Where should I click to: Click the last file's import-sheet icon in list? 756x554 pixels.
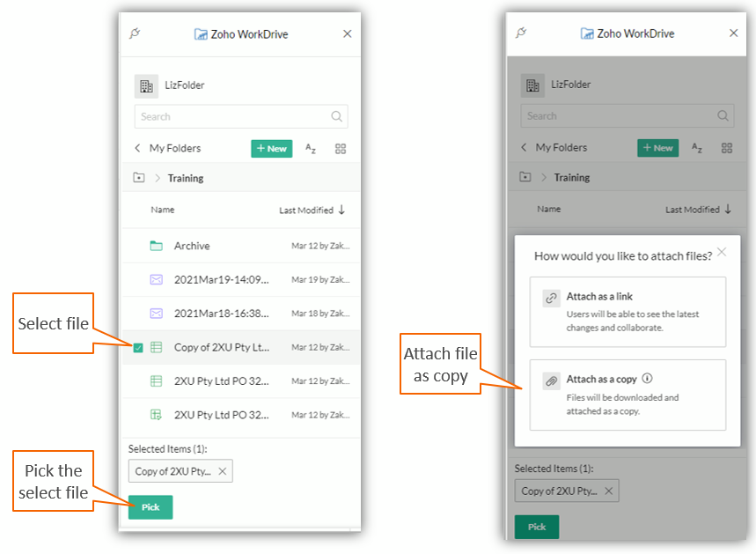click(156, 415)
